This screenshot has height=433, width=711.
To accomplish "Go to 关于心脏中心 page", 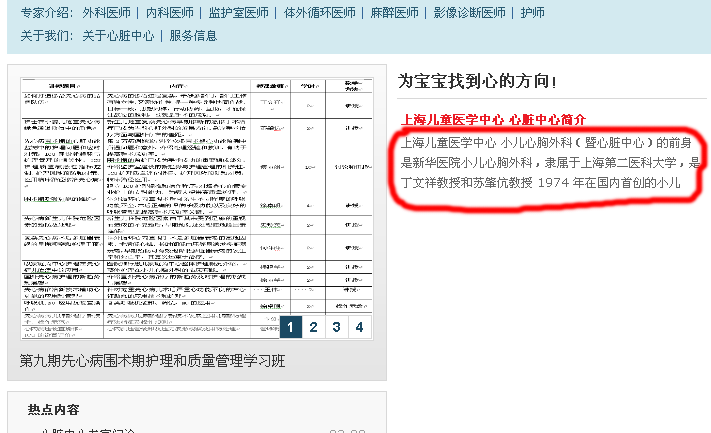I will [x=118, y=36].
